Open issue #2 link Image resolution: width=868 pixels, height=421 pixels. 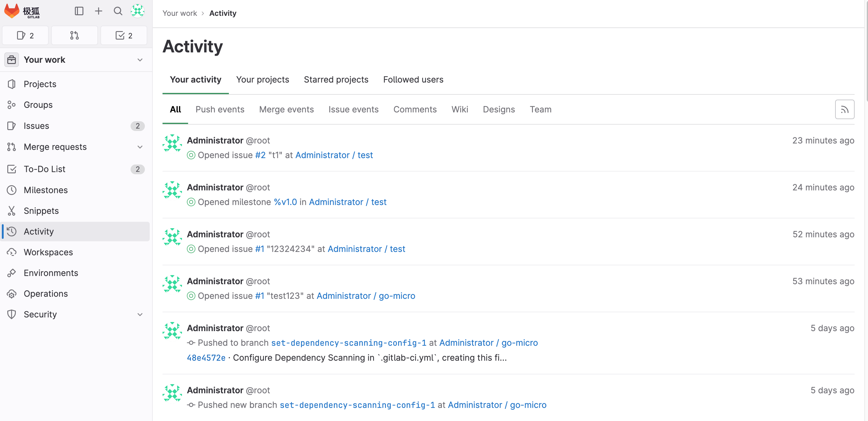(260, 155)
